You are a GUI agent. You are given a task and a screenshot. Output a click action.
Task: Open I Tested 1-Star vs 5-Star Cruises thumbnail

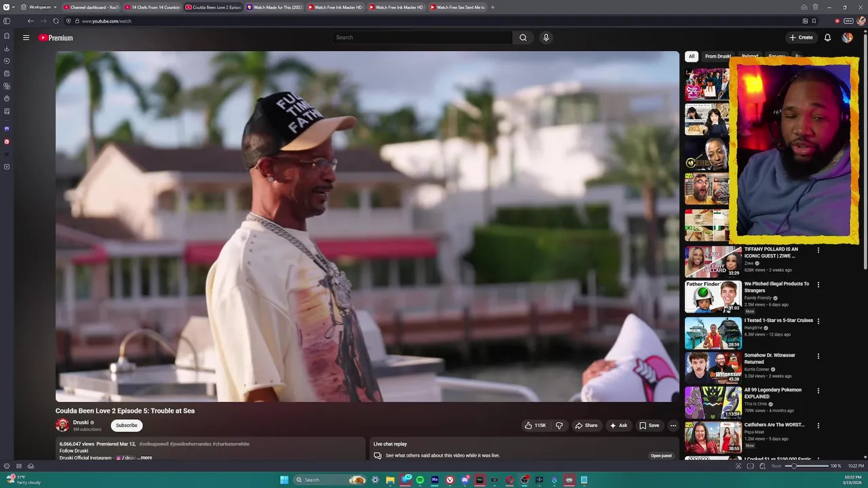[x=713, y=333]
